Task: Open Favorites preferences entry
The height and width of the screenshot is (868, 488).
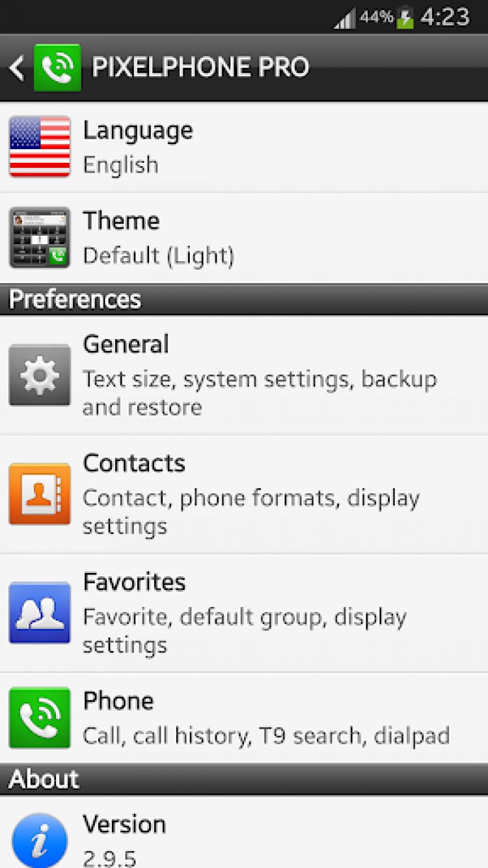Action: pos(260,613)
